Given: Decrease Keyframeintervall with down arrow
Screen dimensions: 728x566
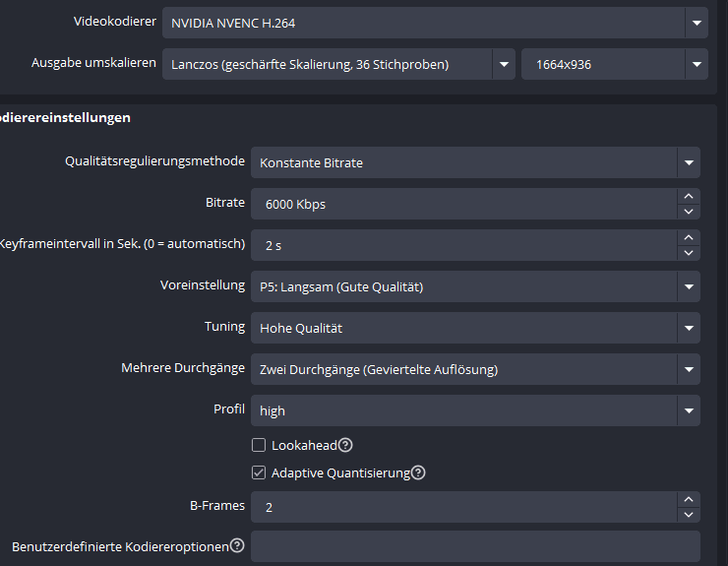Looking at the screenshot, I should 689,252.
